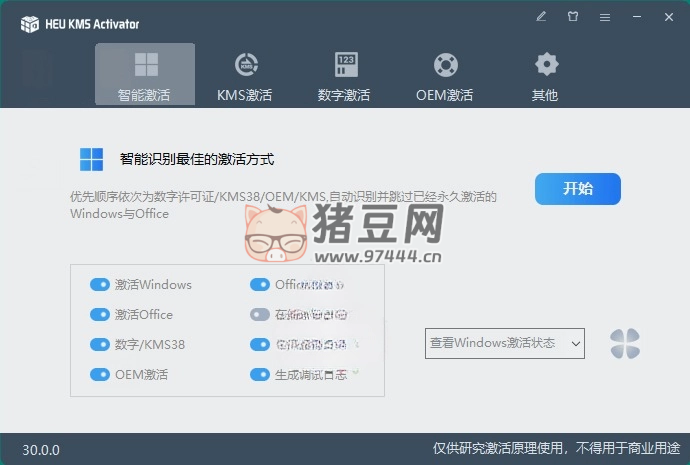This screenshot has height=465, width=690.
Task: Open the 数字激活 digital activation tab
Action: [x=344, y=75]
